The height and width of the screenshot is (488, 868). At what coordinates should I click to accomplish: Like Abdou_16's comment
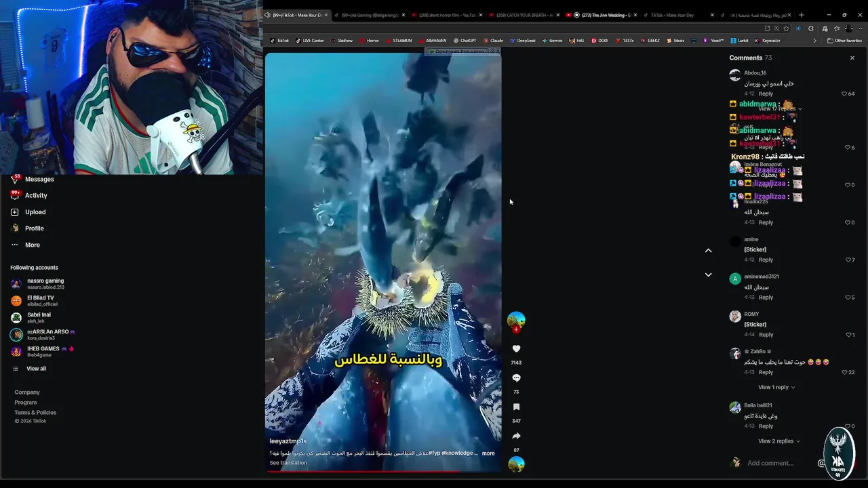click(844, 94)
